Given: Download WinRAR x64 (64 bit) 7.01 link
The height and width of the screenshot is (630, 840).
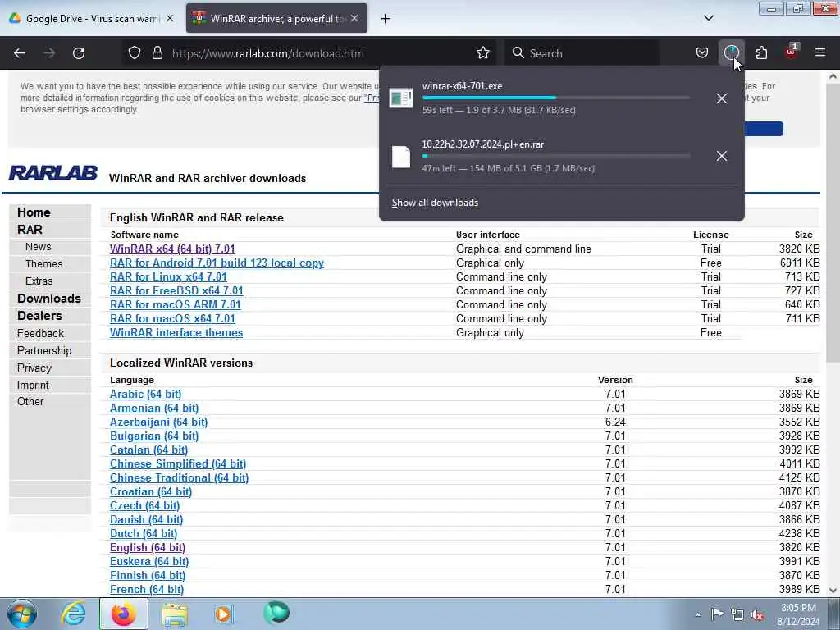Looking at the screenshot, I should pos(172,249).
